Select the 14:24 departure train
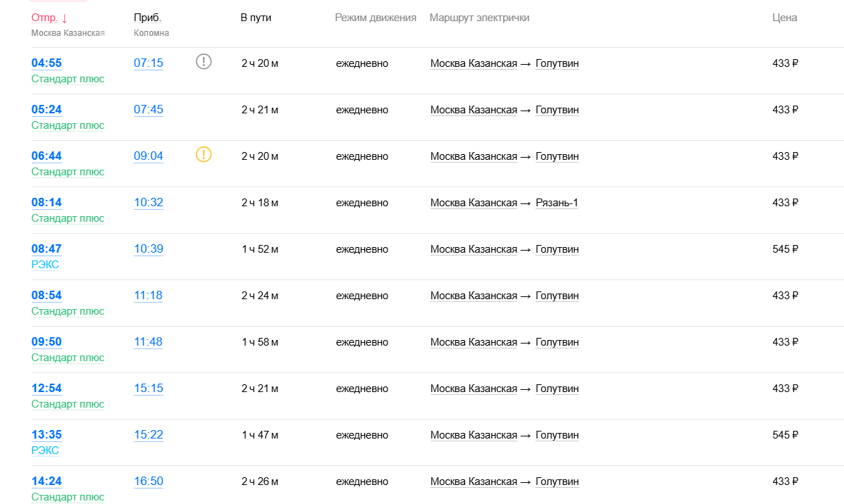This screenshot has height=504, width=844. point(46,481)
